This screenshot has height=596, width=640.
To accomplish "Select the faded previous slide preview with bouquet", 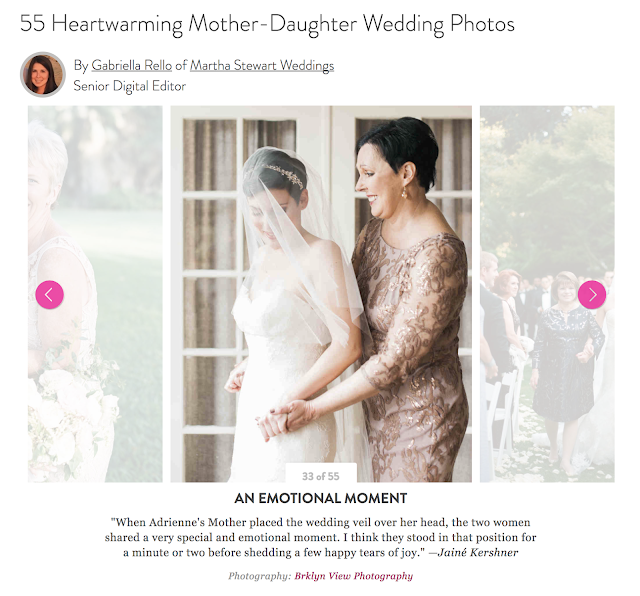I will (x=95, y=294).
